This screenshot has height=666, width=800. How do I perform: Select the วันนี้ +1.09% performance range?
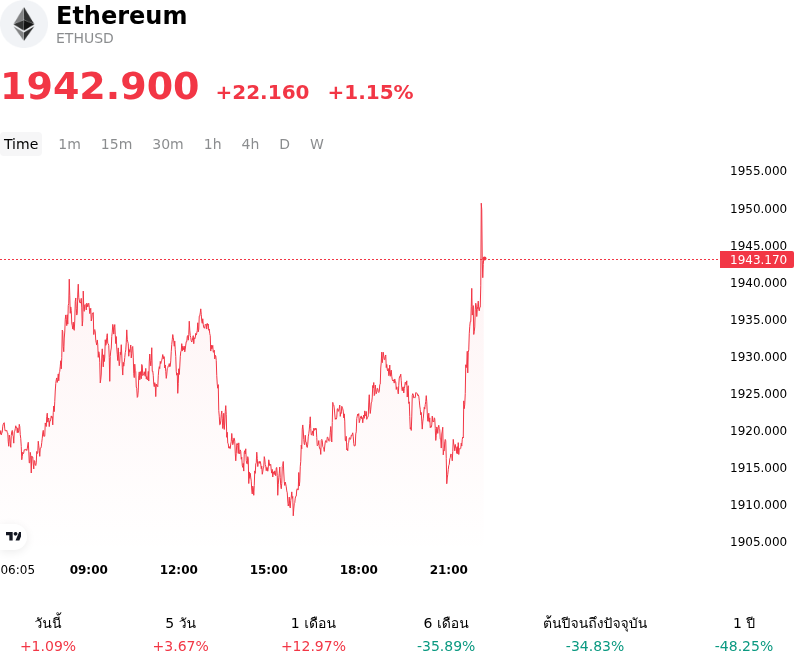48,634
